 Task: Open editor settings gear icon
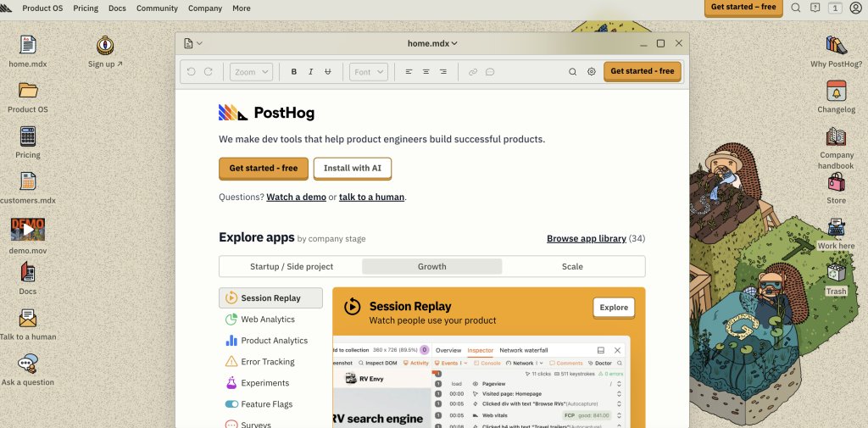click(591, 71)
